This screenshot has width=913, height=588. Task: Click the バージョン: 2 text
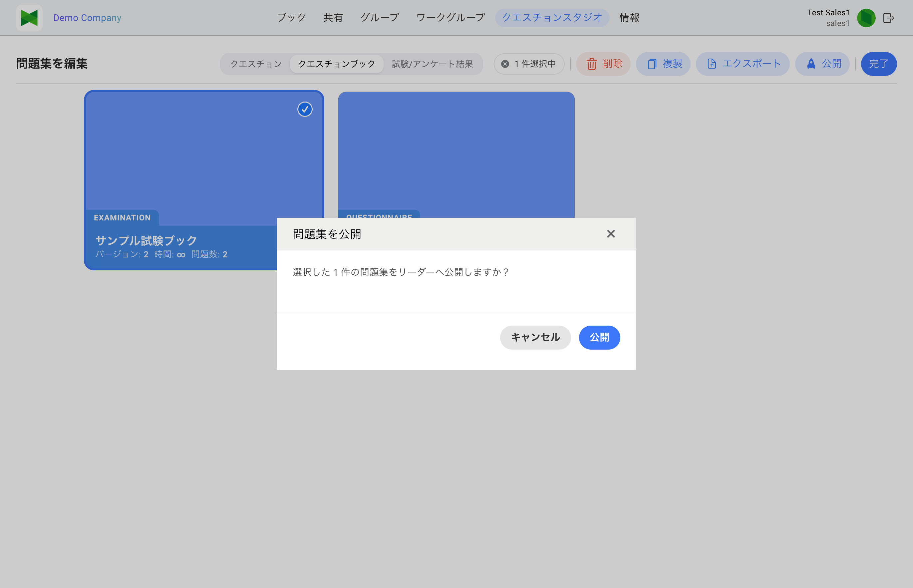[x=122, y=254]
